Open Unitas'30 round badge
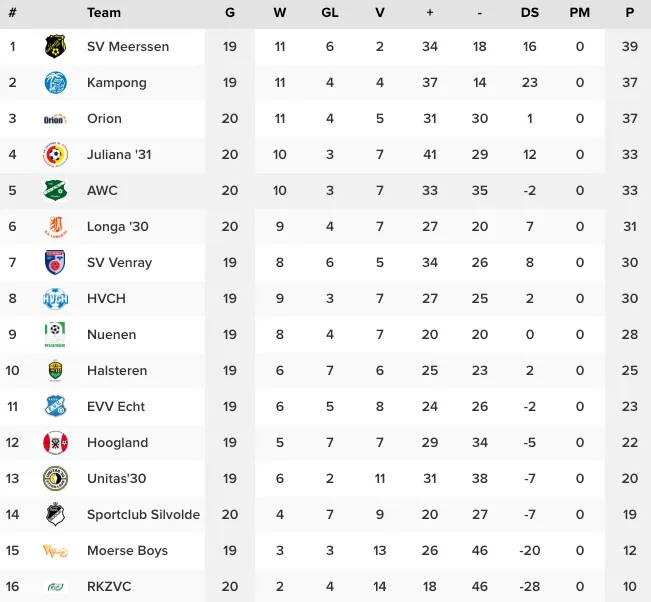Viewport: 651px width, 602px height. point(55,478)
